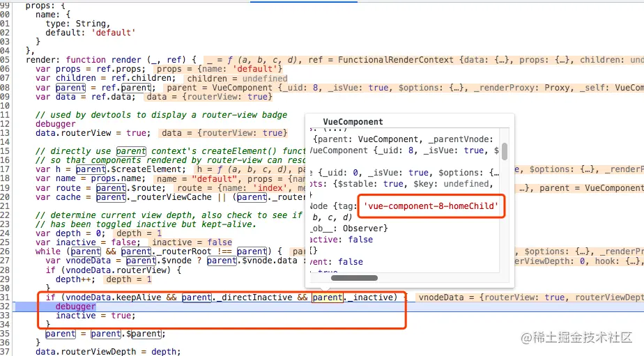
Task: Click 'children = undefined' inline value hint
Action: pos(237,79)
